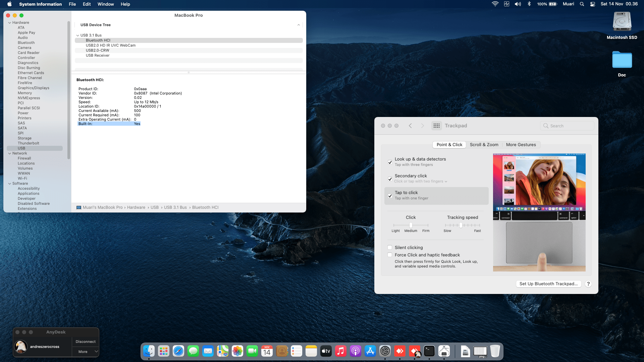Open Safari from the dock
644x362 pixels.
(x=178, y=351)
